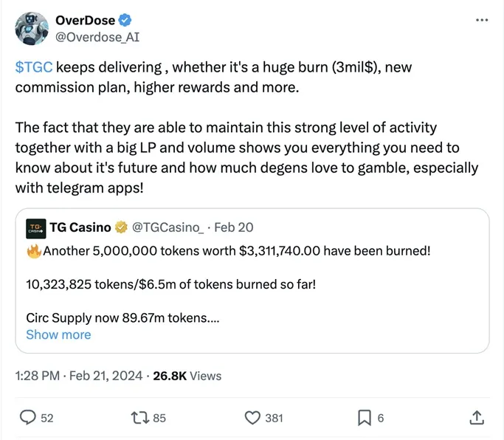Open the $TGC cashtag link
Screen dimensions: 504x440
(34, 67)
